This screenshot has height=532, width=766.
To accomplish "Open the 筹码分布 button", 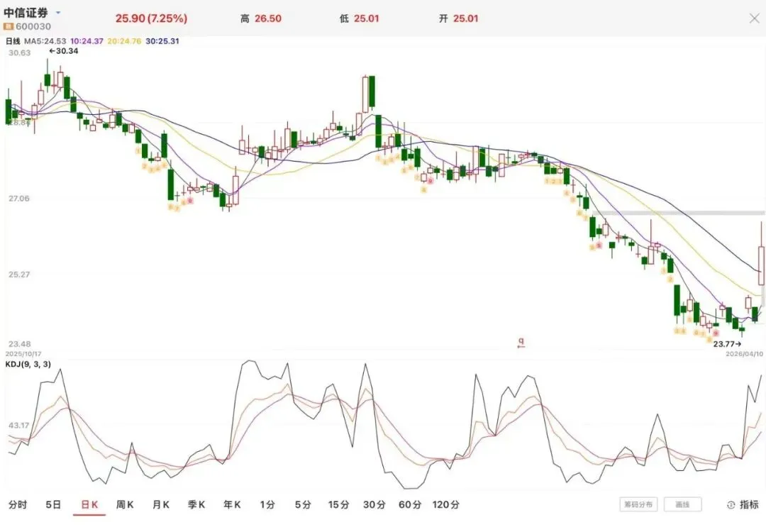I will (x=638, y=504).
